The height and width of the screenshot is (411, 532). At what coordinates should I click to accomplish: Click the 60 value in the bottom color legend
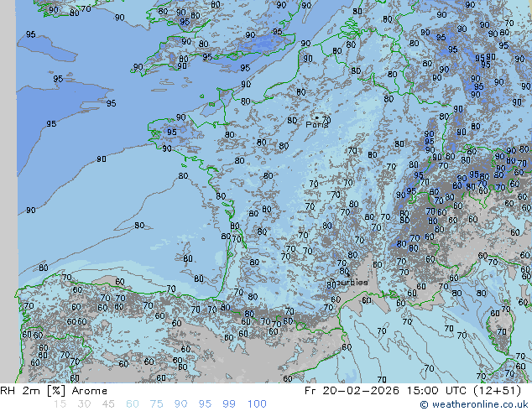pos(133,404)
